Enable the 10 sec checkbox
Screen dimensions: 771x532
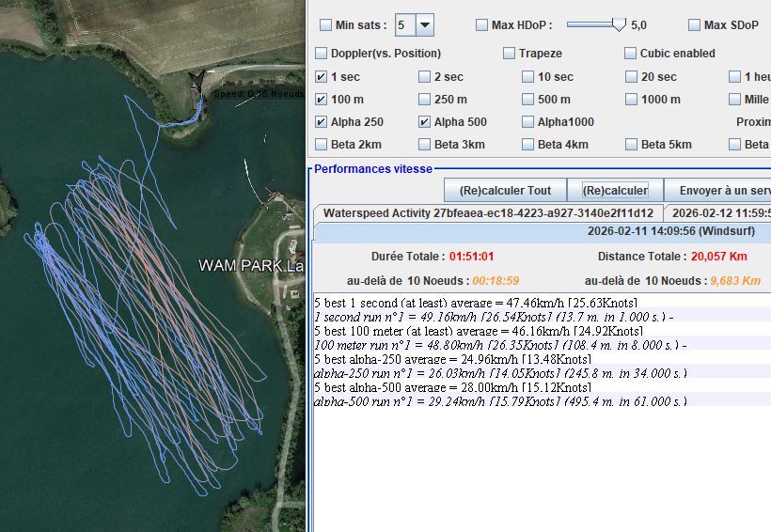point(528,77)
